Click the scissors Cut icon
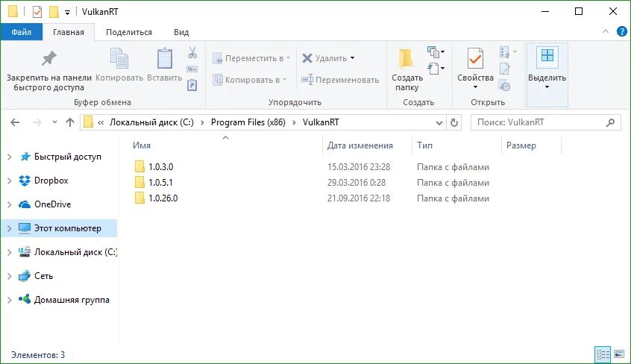This screenshot has height=364, width=631. 192,52
